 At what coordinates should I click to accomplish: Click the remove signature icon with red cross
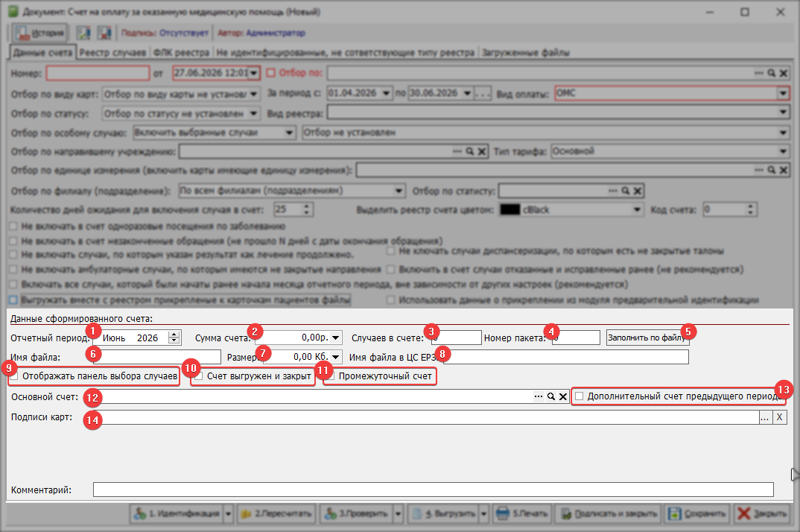[x=104, y=34]
